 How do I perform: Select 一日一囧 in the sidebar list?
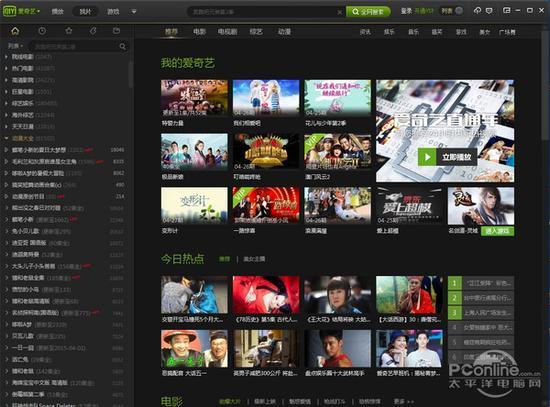pos(23,348)
